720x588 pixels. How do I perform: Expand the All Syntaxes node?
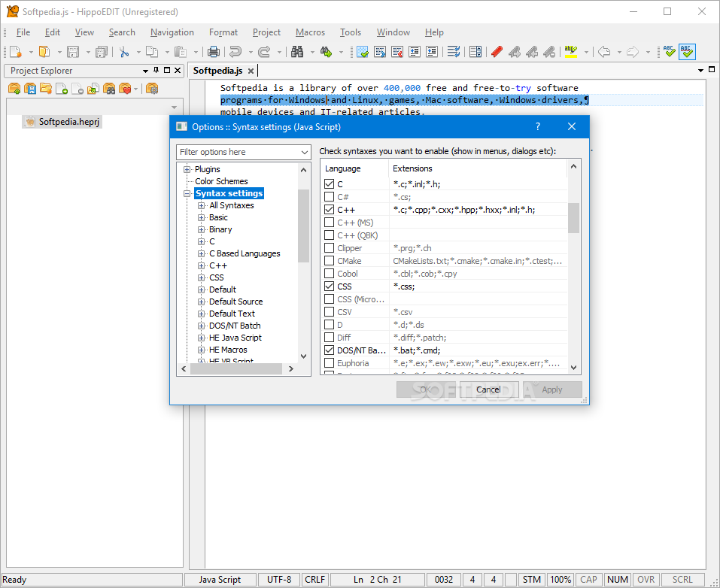tap(201, 205)
